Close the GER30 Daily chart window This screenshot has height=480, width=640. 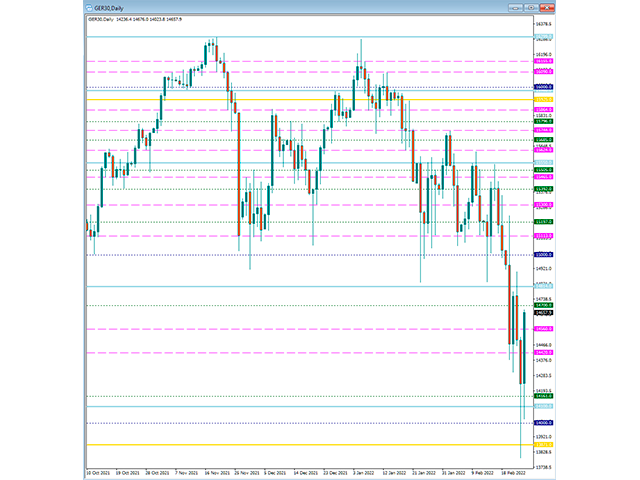(x=547, y=8)
